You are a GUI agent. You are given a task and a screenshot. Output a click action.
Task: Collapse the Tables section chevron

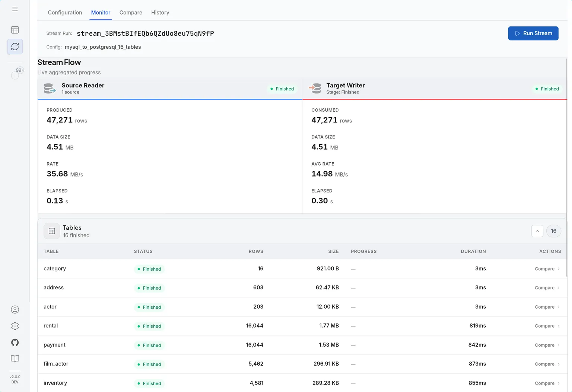coord(537,231)
